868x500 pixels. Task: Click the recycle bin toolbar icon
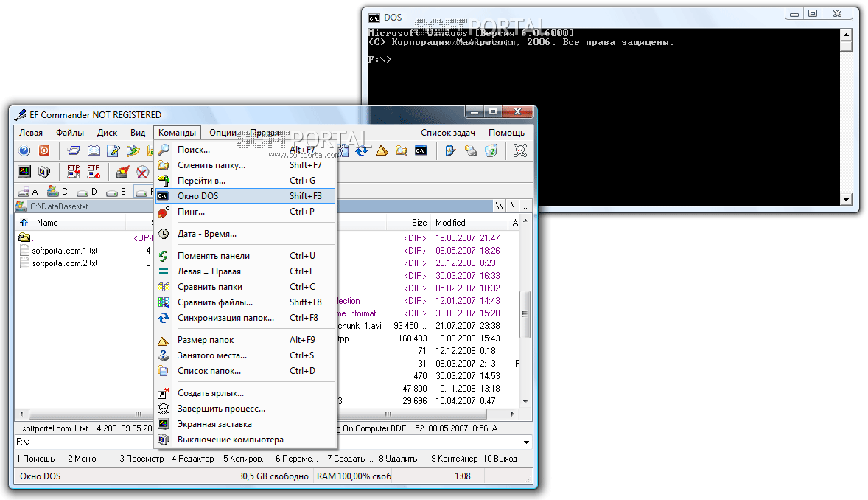(x=491, y=150)
